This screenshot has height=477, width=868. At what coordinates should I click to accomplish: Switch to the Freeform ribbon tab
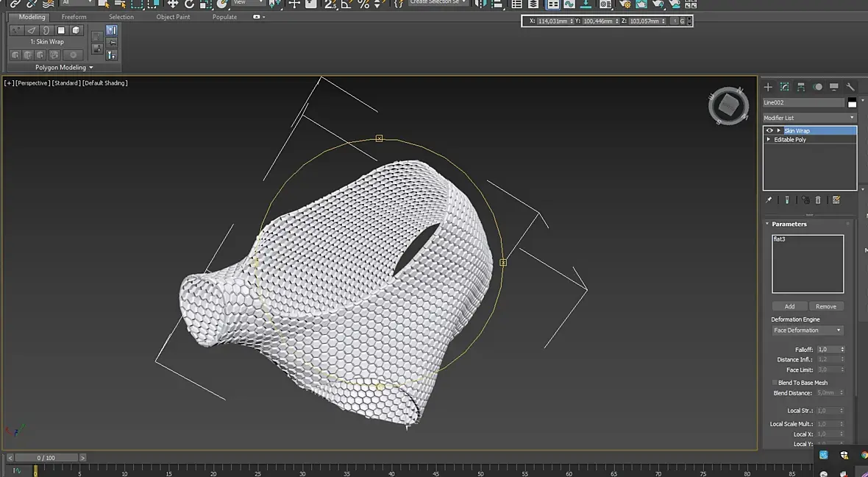pyautogui.click(x=74, y=17)
